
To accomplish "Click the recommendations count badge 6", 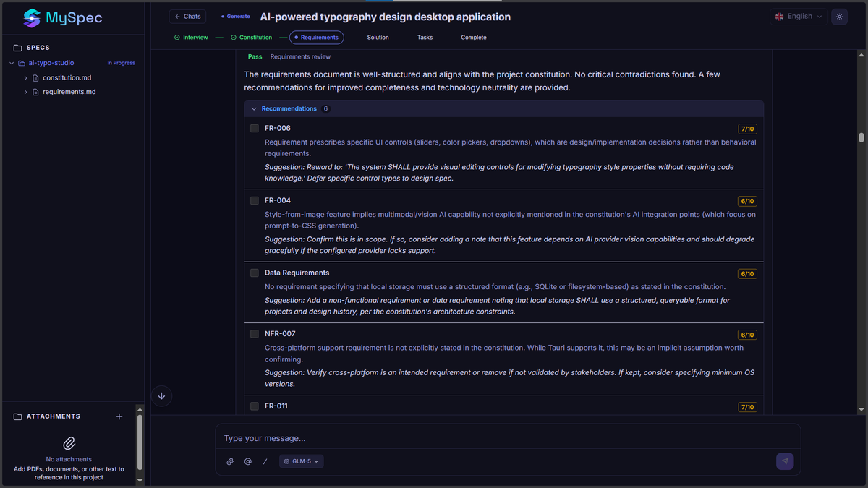I will pos(325,108).
